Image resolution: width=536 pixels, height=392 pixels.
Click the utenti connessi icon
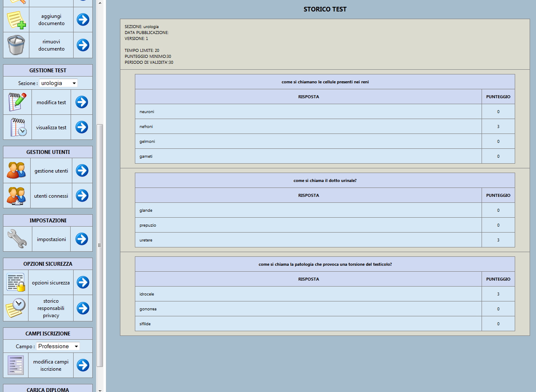17,196
